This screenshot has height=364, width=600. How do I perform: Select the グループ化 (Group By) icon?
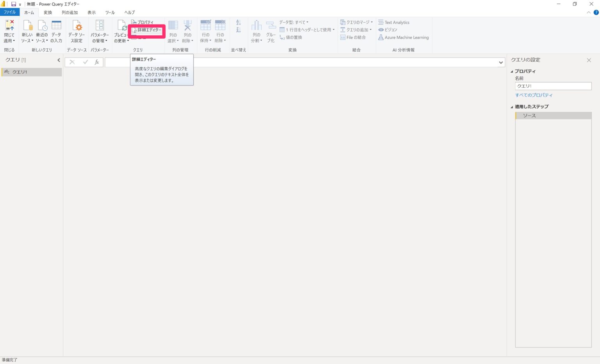[x=271, y=30]
